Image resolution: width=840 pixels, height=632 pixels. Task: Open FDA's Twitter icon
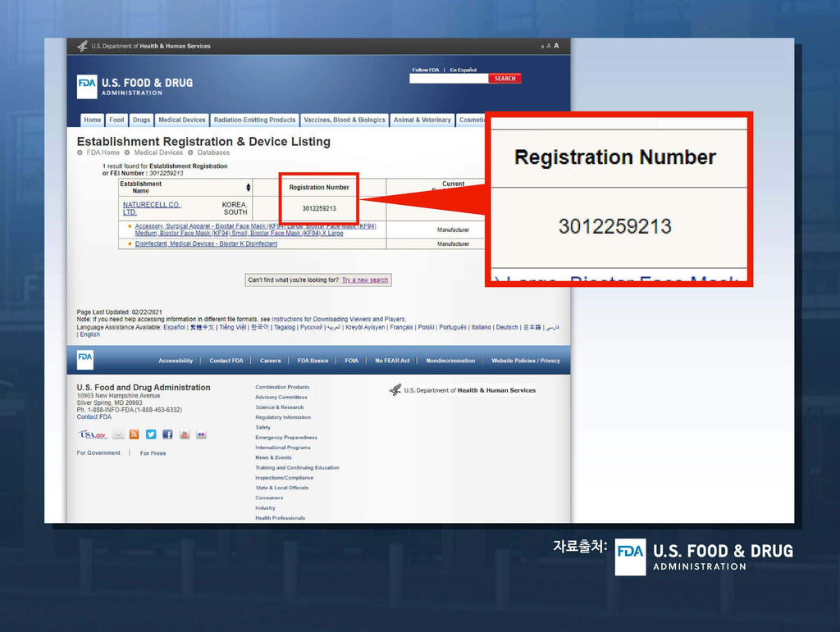(x=151, y=434)
